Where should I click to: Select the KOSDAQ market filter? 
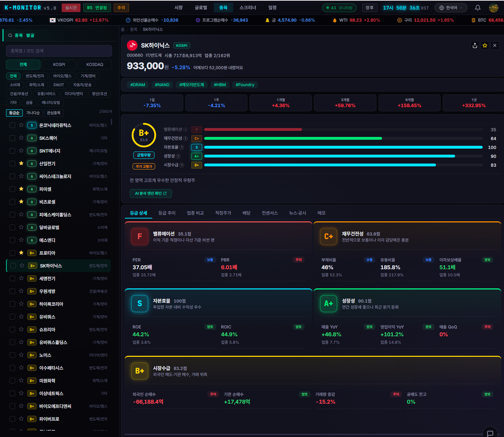[95, 65]
